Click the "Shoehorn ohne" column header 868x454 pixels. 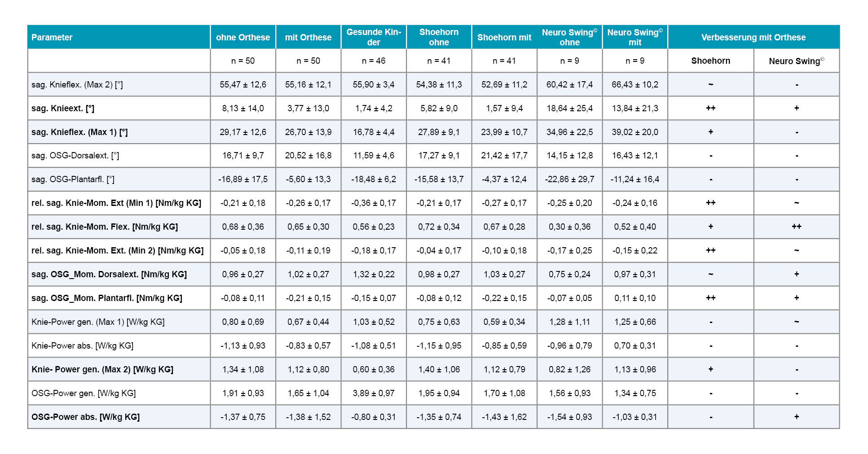point(439,37)
